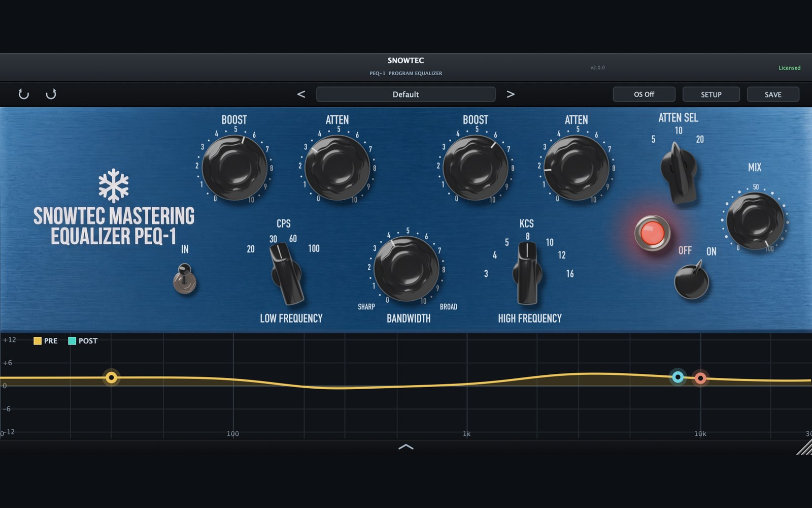The height and width of the screenshot is (508, 812).
Task: Click the BANDWIDTH knob
Action: click(407, 268)
